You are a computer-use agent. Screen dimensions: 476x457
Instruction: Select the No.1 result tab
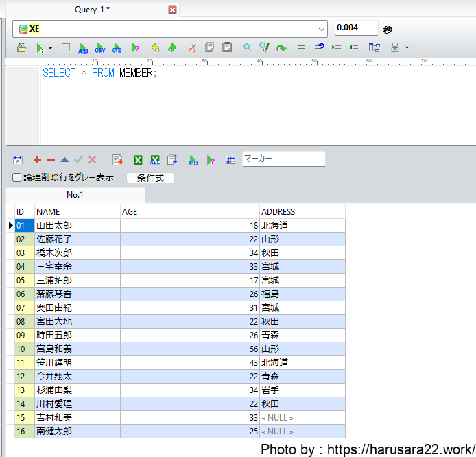pos(75,195)
